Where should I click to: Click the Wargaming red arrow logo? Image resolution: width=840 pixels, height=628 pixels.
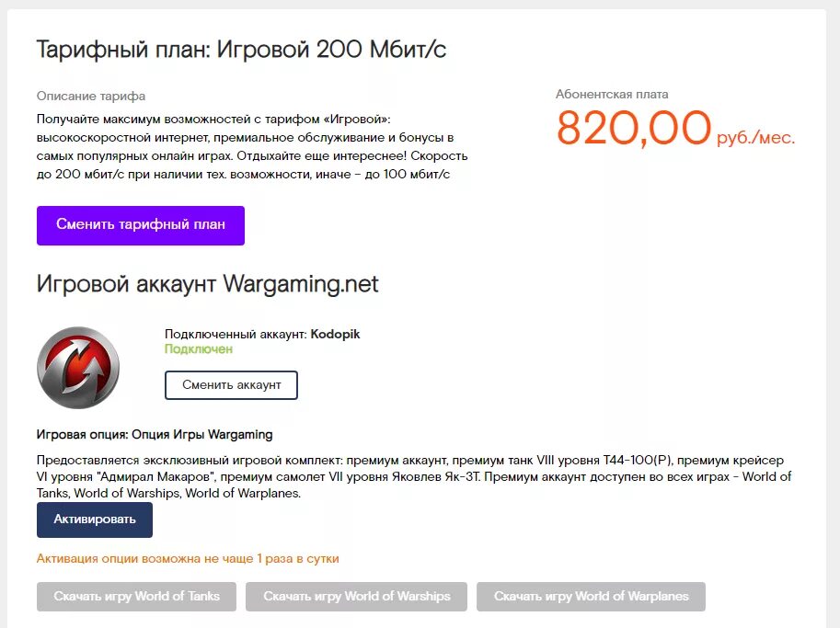click(x=78, y=367)
